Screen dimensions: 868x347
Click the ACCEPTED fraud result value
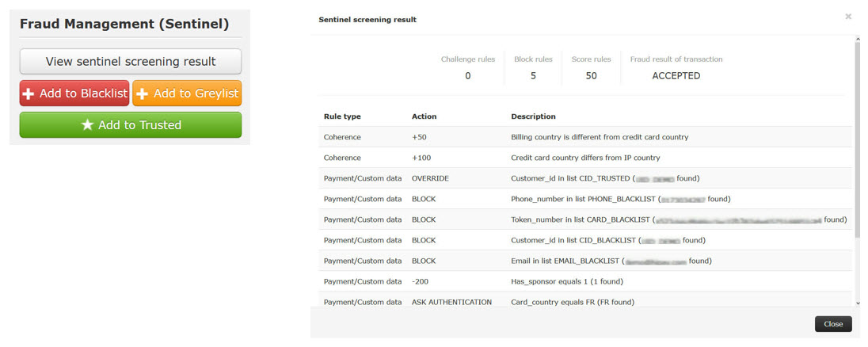(676, 76)
